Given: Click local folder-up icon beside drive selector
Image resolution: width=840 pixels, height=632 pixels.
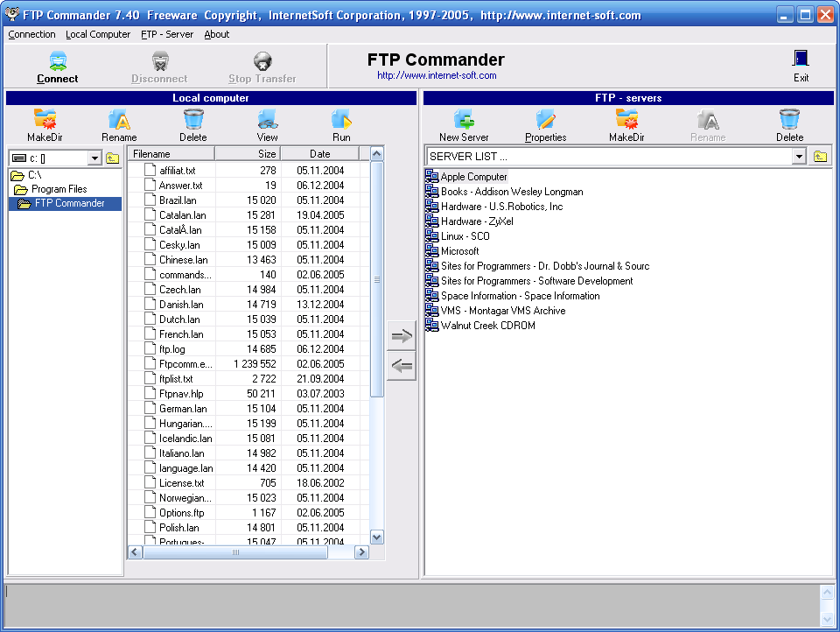Looking at the screenshot, I should pyautogui.click(x=113, y=158).
